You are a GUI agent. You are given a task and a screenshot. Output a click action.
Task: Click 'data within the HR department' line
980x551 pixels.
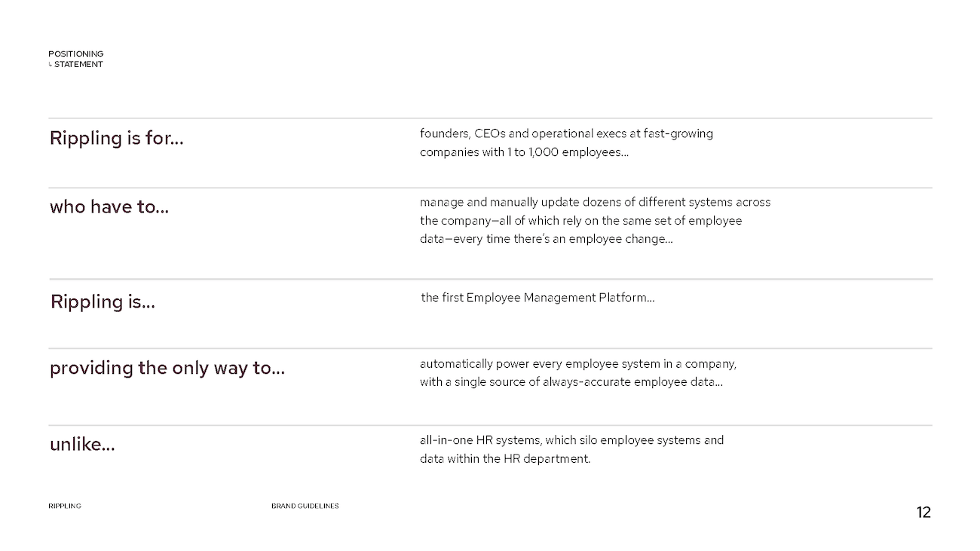[505, 458]
